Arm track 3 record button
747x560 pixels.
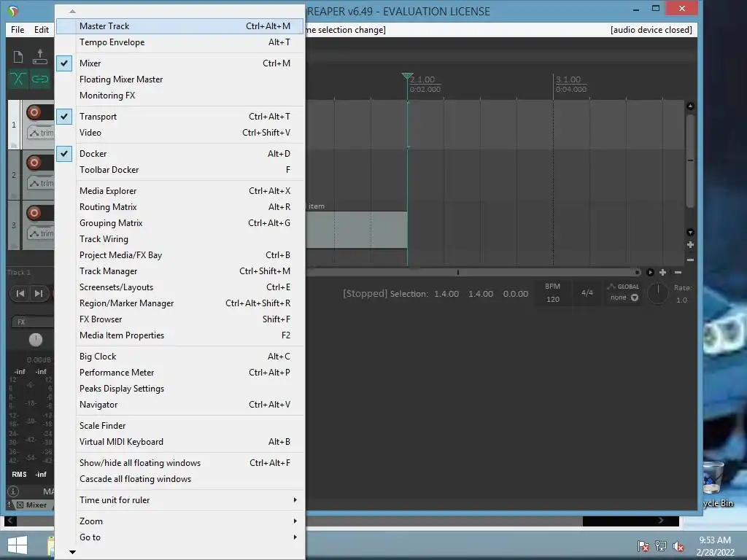(x=34, y=213)
